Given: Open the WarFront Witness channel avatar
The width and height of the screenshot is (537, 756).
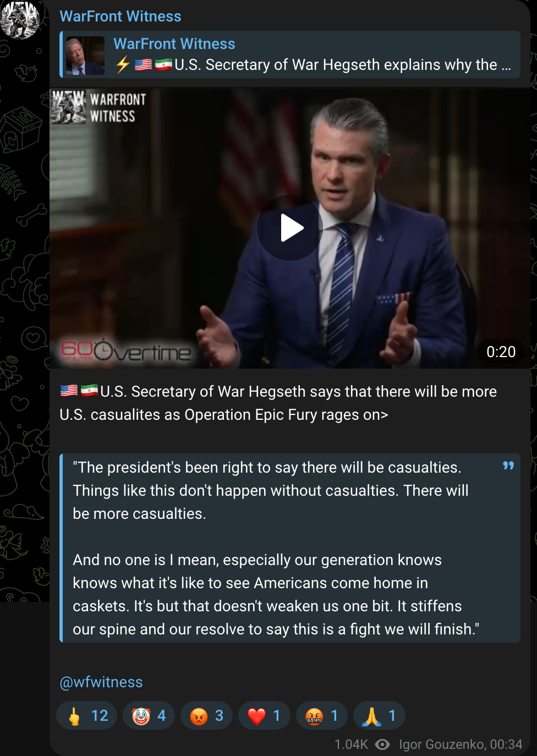Looking at the screenshot, I should point(20,20).
